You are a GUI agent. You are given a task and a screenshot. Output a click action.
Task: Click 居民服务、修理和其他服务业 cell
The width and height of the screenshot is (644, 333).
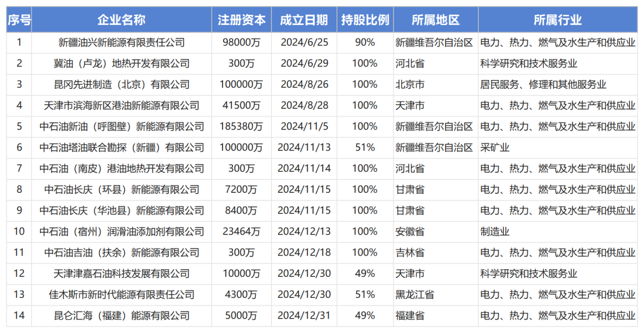pyautogui.click(x=558, y=85)
